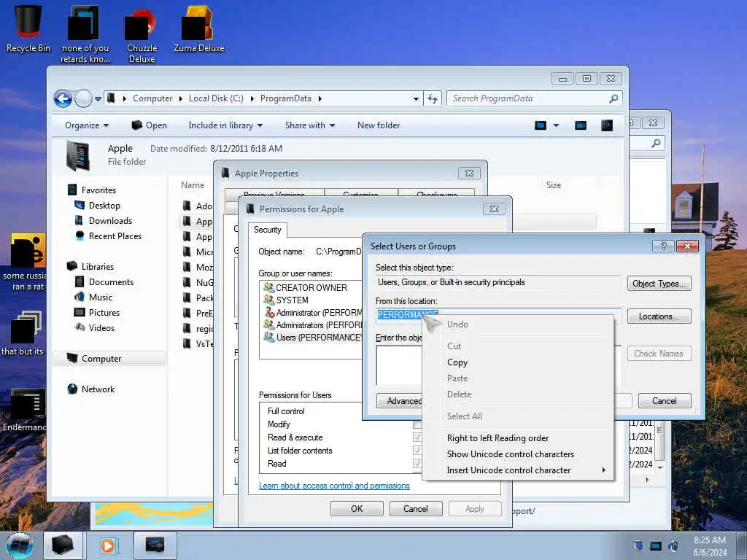Click the Apple folder icon in details pane
The height and width of the screenshot is (560, 747).
point(77,155)
